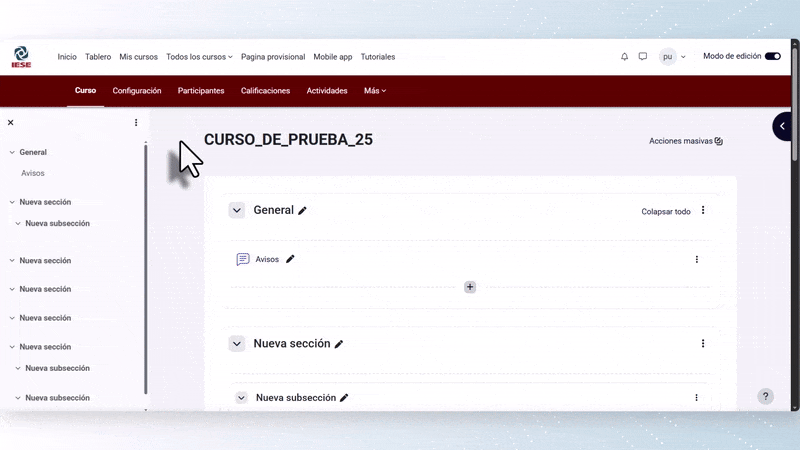
Task: Collapse Nueva subsección in main content
Action: point(241,397)
